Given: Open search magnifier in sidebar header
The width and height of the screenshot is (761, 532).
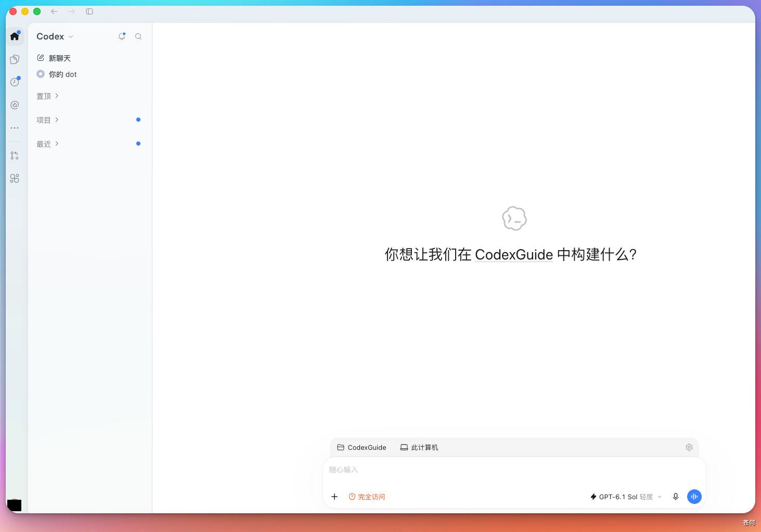Looking at the screenshot, I should (x=138, y=36).
